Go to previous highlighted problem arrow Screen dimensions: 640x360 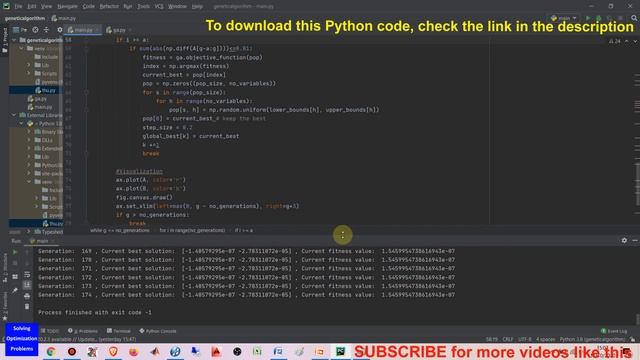pyautogui.click(x=627, y=41)
